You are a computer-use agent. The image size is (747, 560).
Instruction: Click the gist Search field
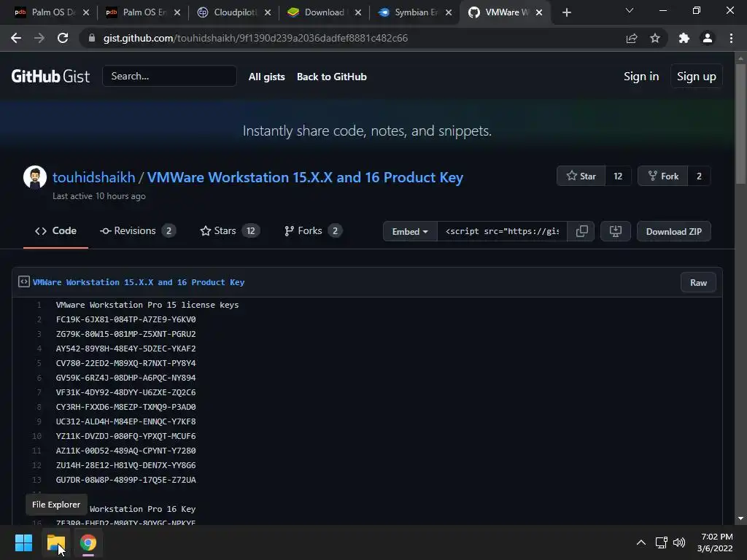169,76
